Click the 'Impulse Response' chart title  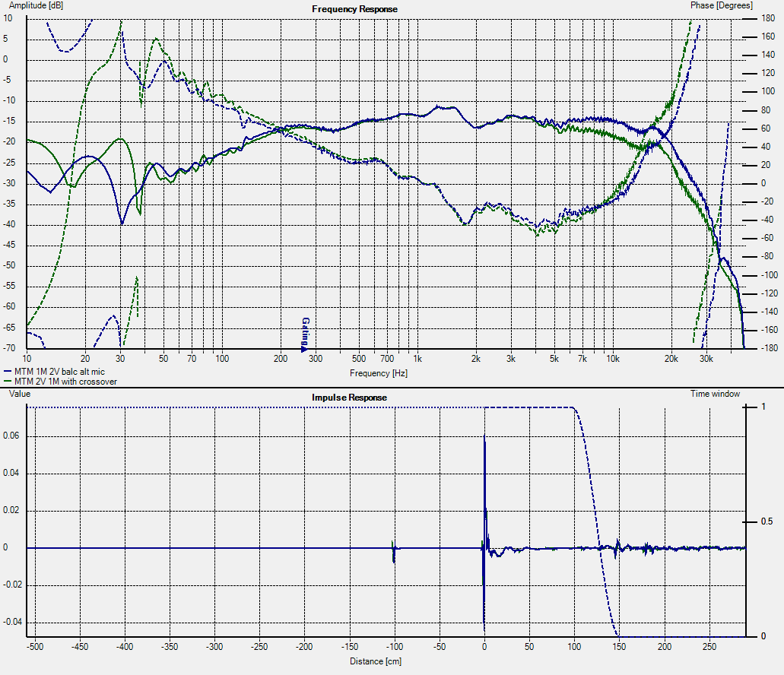tap(349, 398)
